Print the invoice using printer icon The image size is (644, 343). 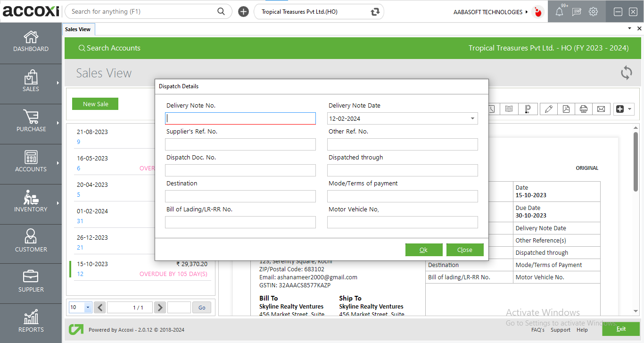point(584,109)
